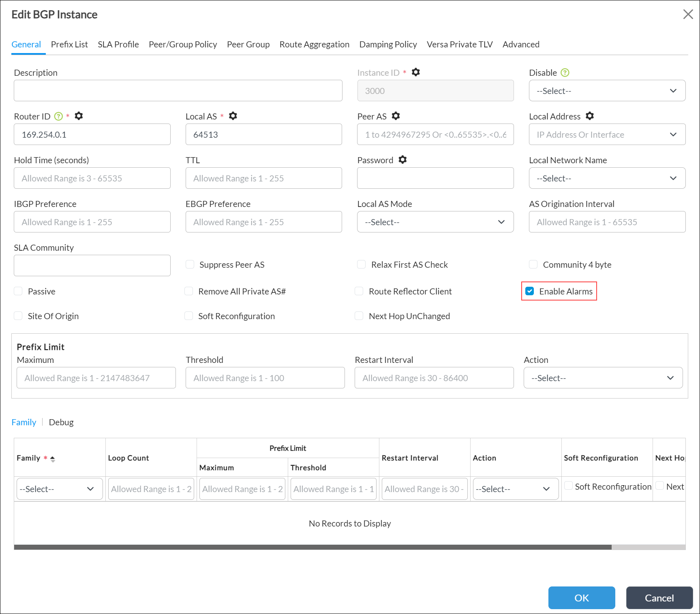
Task: Open the Disable dropdown
Action: (607, 91)
